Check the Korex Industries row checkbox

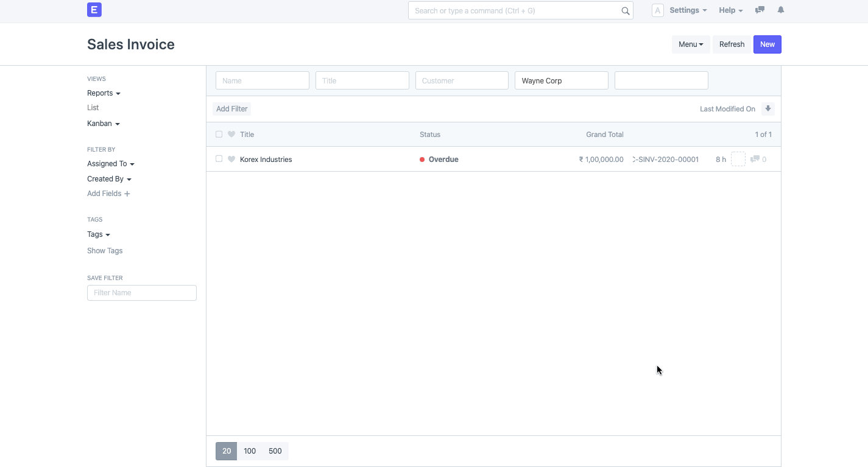point(219,159)
